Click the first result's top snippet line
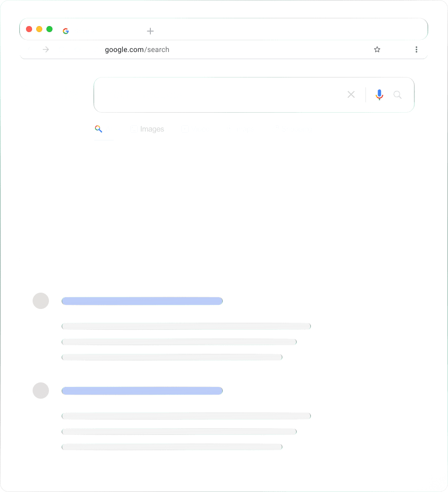This screenshot has height=492, width=448. tap(186, 326)
